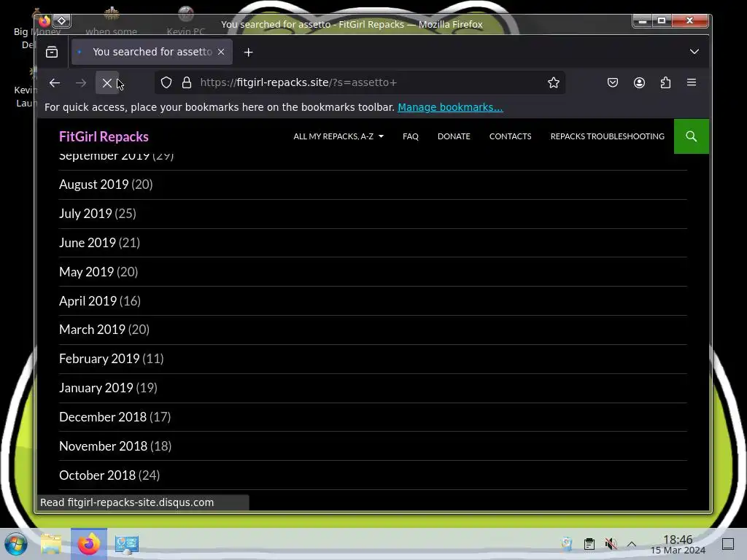Click the Firefox icon in the taskbar
The width and height of the screenshot is (747, 560).
tap(89, 544)
